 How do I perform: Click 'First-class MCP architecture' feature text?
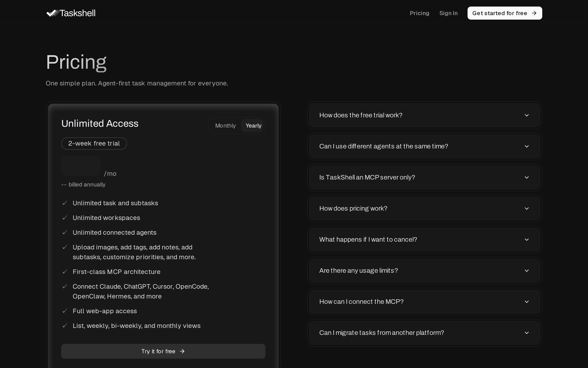click(x=116, y=272)
